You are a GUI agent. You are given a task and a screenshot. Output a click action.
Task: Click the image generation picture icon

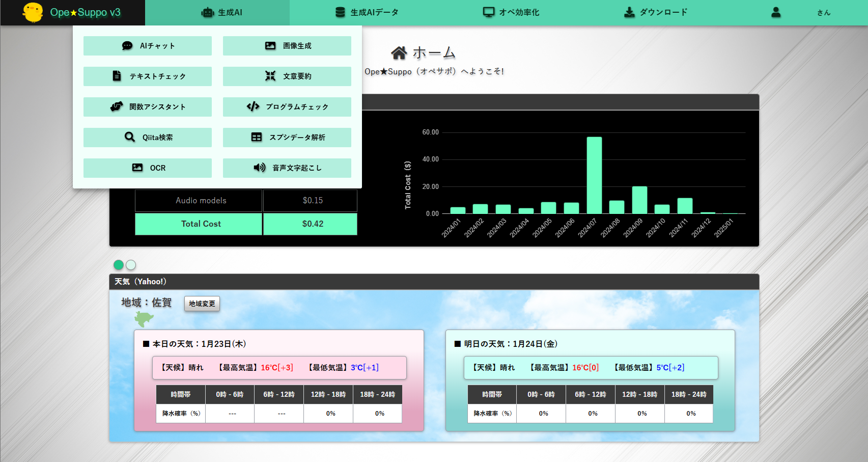tap(270, 46)
